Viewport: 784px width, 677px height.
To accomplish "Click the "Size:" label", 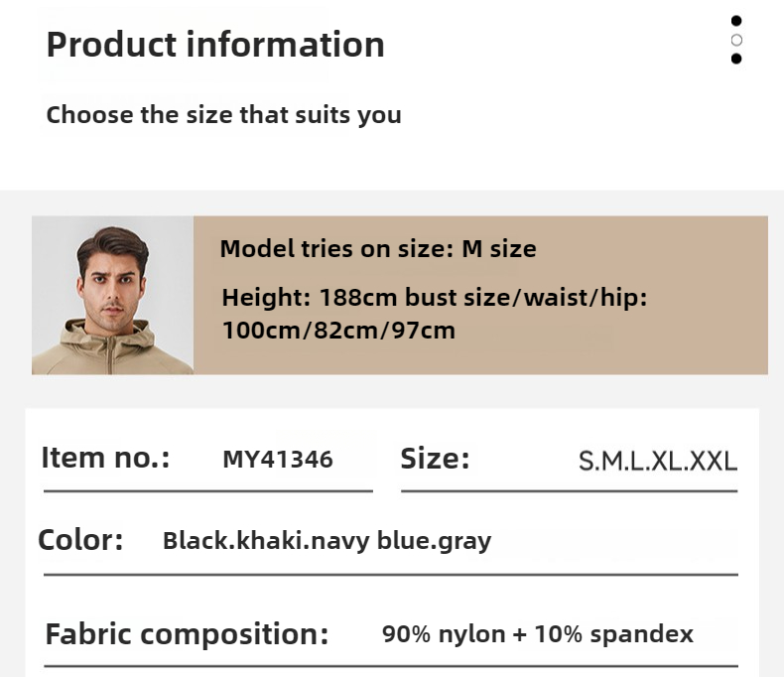I will (435, 459).
